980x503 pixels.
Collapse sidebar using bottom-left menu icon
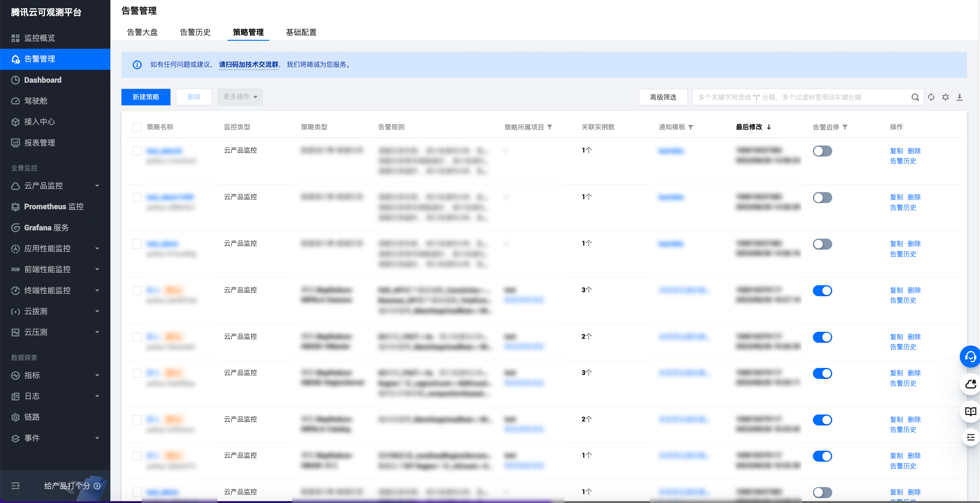15,486
